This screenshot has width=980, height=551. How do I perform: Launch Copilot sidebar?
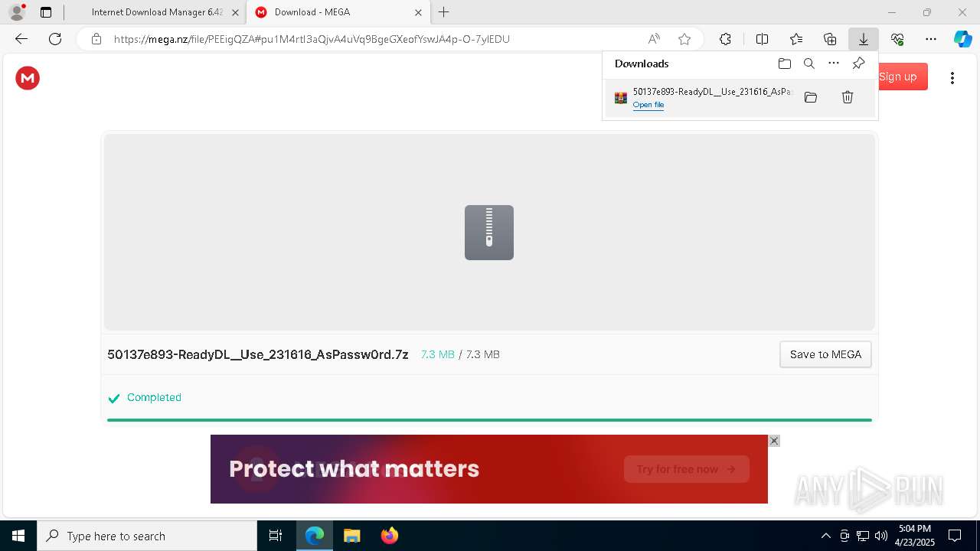click(962, 39)
